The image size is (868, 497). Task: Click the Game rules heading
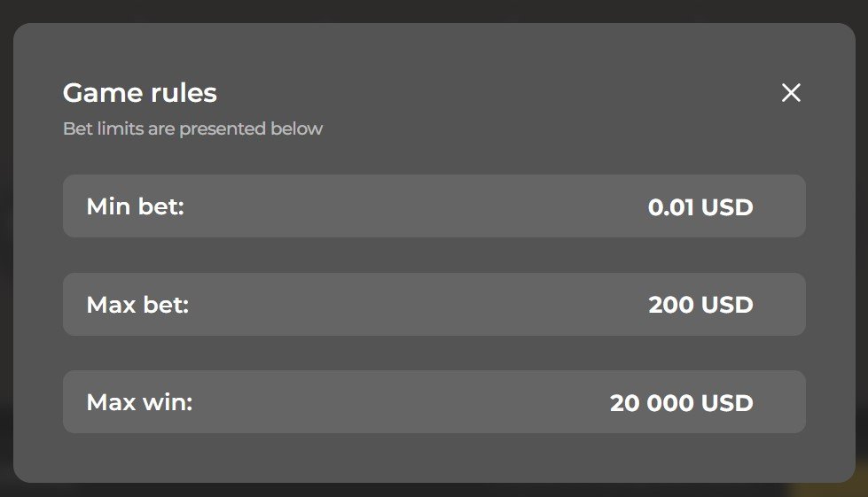(140, 93)
